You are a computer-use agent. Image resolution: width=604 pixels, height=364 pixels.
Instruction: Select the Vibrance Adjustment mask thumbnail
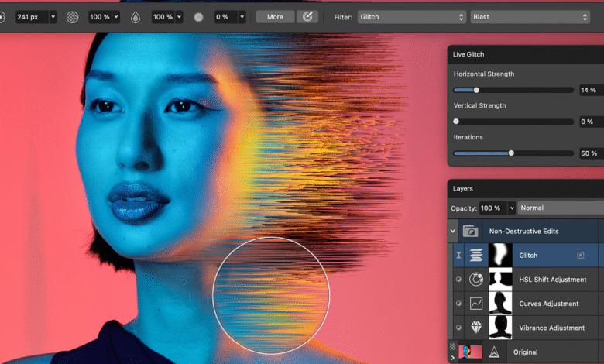[500, 328]
